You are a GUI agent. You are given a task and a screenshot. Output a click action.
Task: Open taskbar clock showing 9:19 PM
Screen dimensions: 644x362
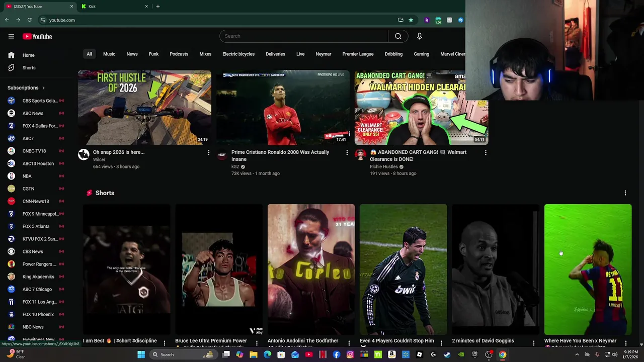[x=629, y=354]
